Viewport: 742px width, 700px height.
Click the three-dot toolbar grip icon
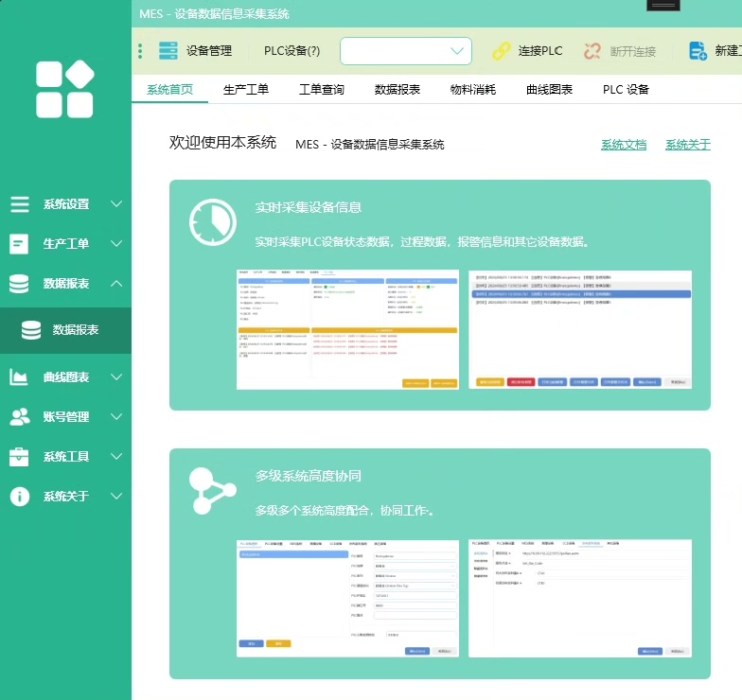point(140,51)
